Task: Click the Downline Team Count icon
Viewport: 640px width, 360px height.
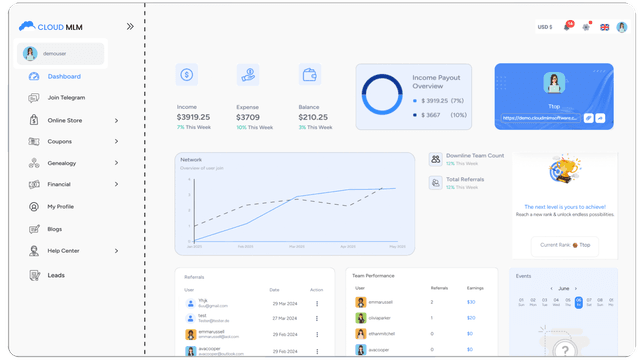Action: coord(436,159)
